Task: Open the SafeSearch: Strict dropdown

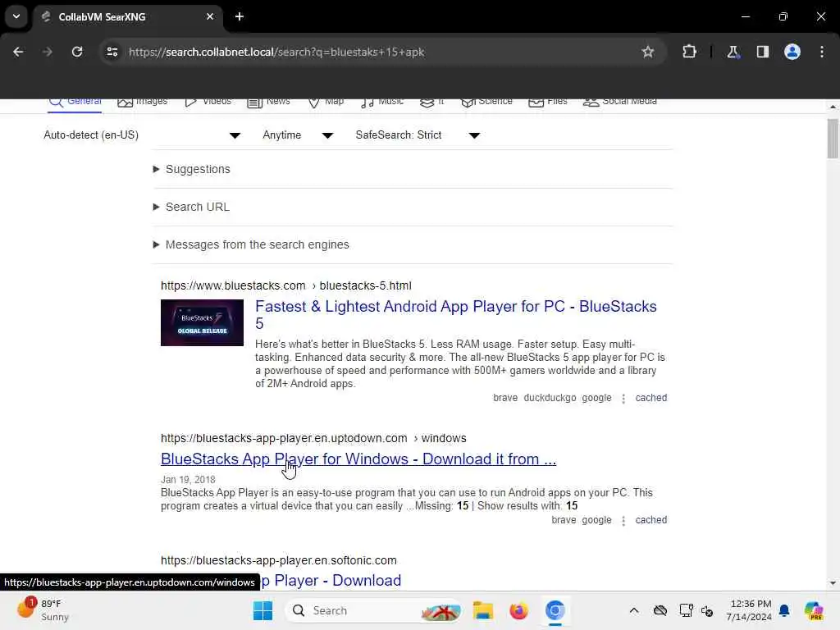Action: (418, 135)
